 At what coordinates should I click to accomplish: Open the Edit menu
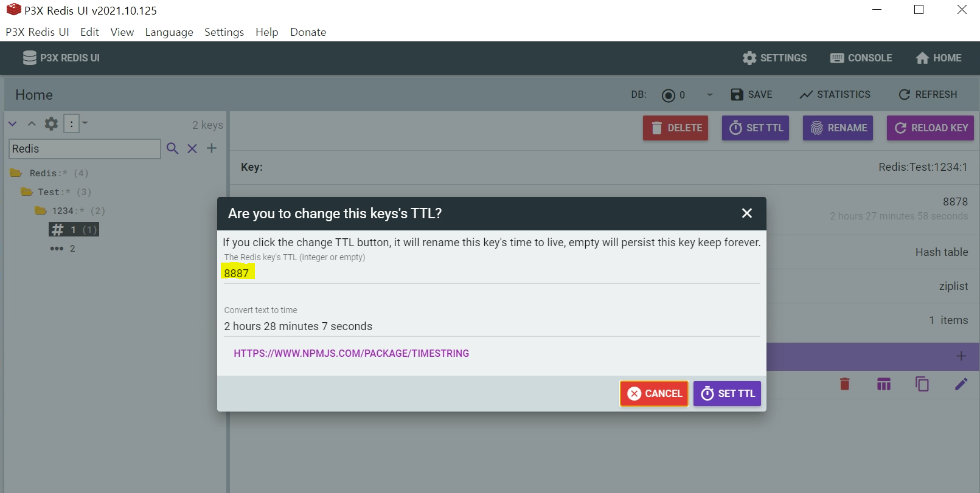[89, 32]
